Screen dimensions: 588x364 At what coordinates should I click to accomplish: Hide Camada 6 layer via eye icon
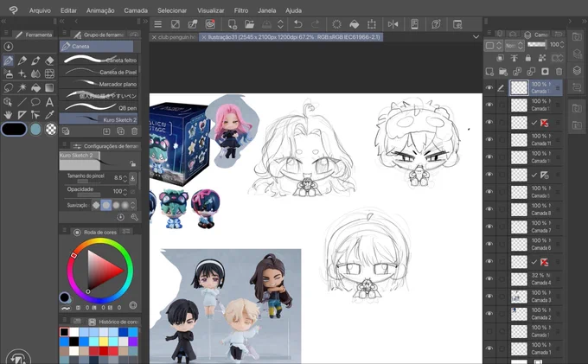coord(489,244)
